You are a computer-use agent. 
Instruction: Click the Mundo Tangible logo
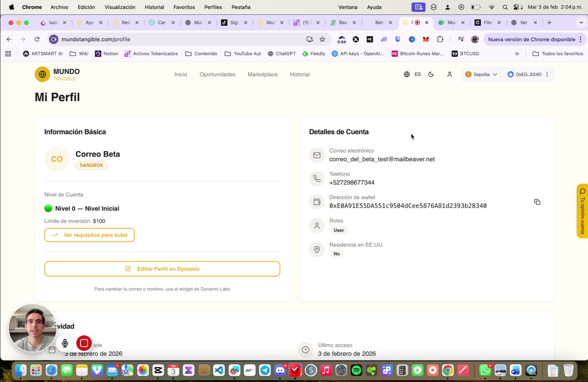click(x=57, y=74)
